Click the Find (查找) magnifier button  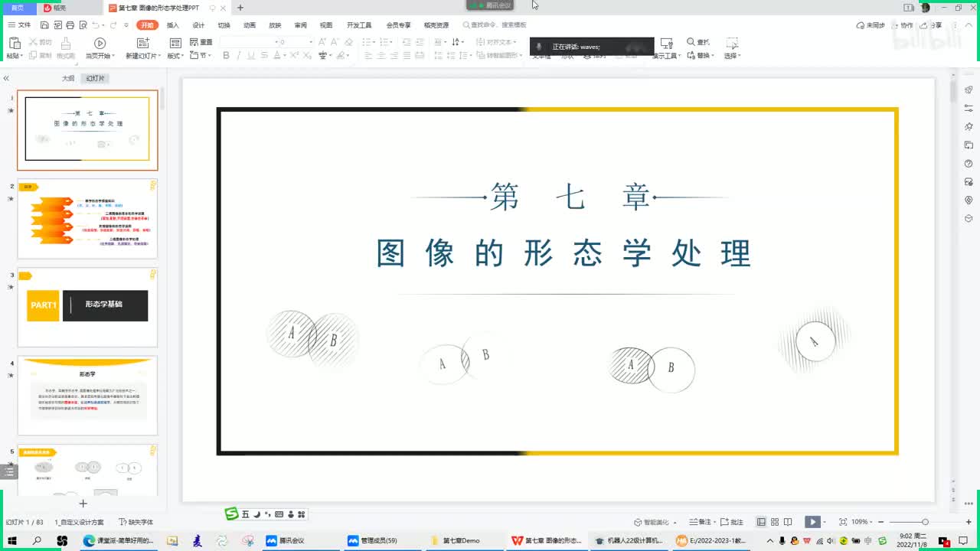(698, 42)
